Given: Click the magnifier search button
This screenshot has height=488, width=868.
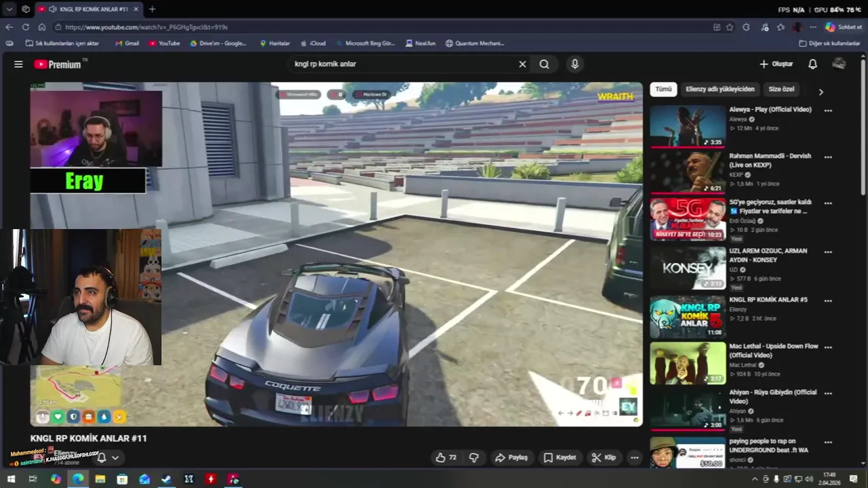Looking at the screenshot, I should coord(544,64).
